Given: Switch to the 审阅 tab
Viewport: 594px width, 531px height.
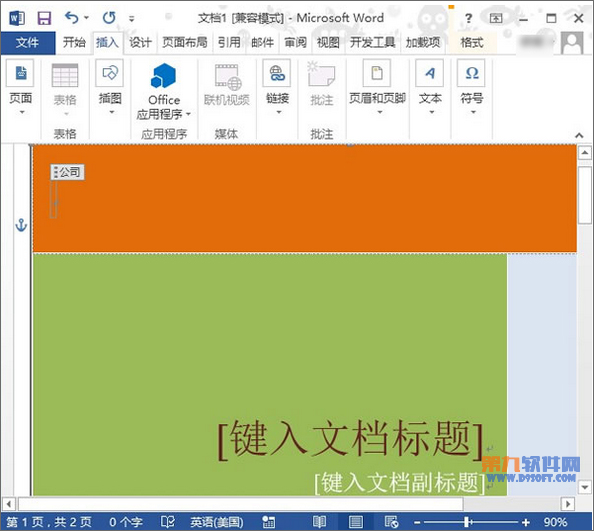Looking at the screenshot, I should [295, 42].
